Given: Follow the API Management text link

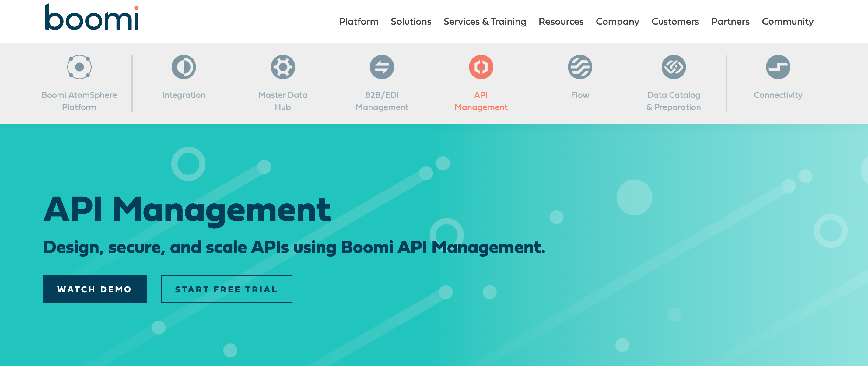Looking at the screenshot, I should click(481, 101).
